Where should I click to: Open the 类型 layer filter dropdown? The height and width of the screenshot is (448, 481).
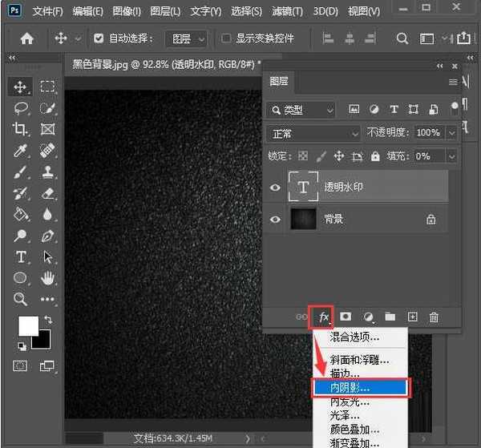click(x=302, y=110)
